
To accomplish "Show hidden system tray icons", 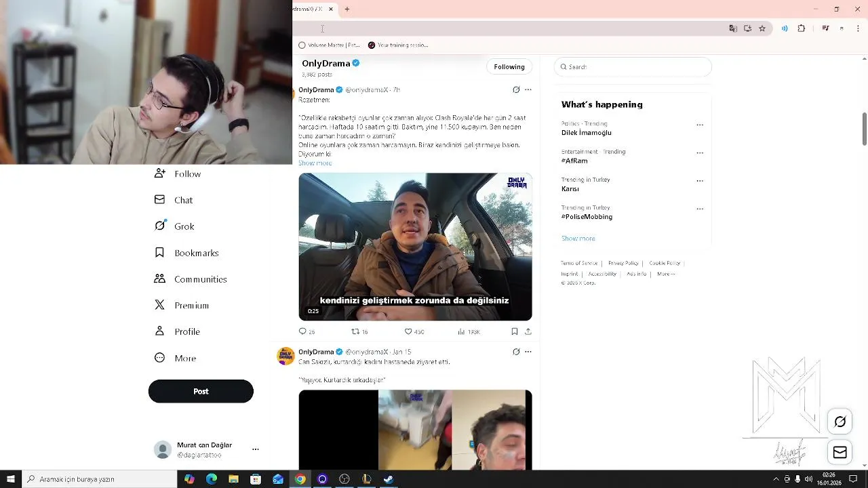I will (776, 479).
